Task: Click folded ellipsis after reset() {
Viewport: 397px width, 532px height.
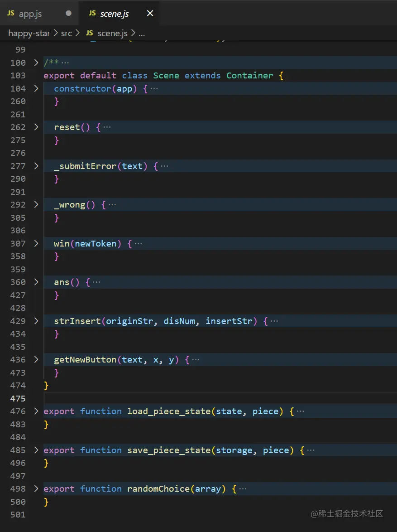Action: click(x=107, y=128)
